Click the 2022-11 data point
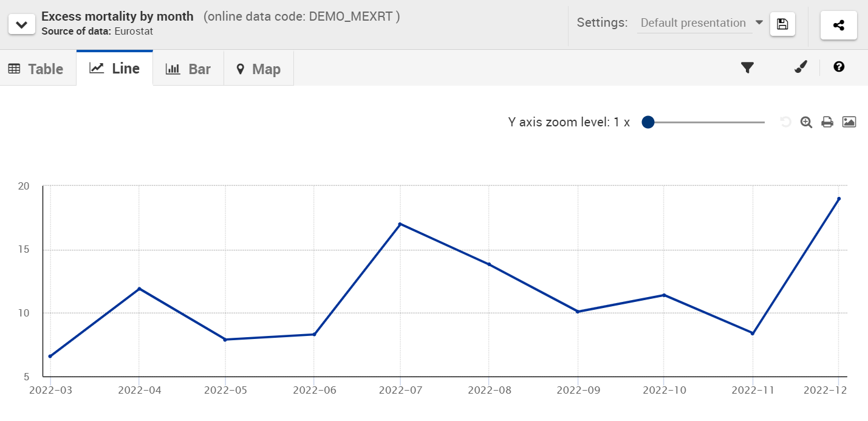868x421 pixels. 752,333
